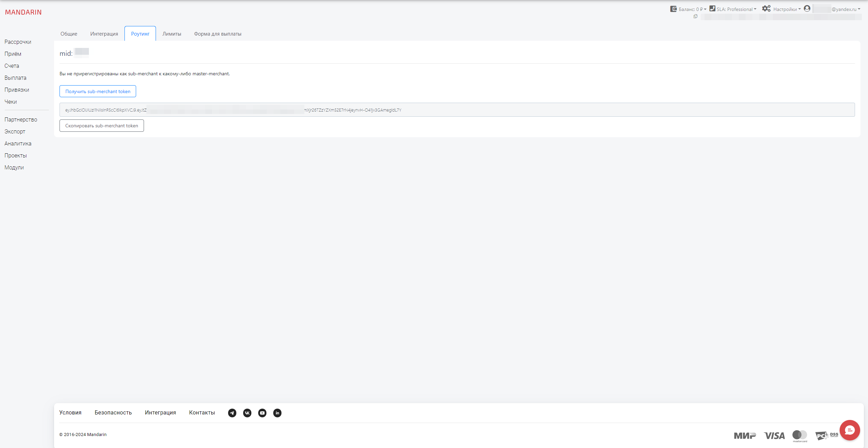Viewport: 868px width, 448px height.
Task: Click the Telegram icon in footer
Action: click(x=232, y=413)
